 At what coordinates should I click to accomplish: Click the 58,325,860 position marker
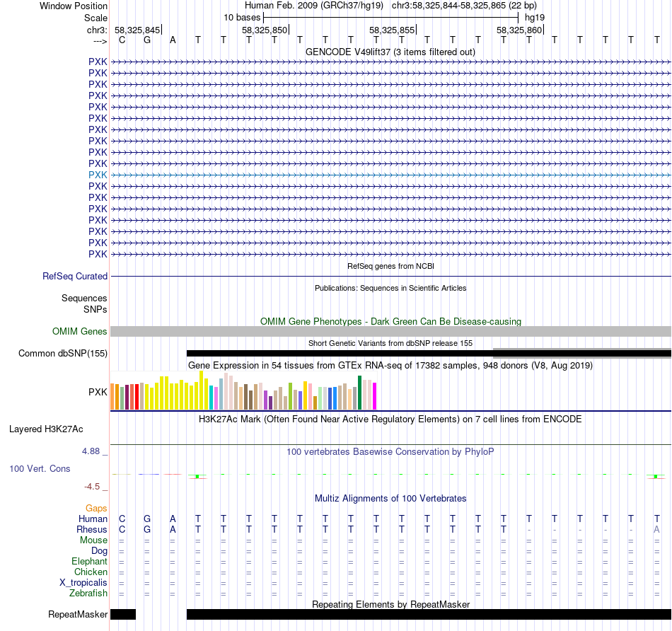[x=519, y=30]
